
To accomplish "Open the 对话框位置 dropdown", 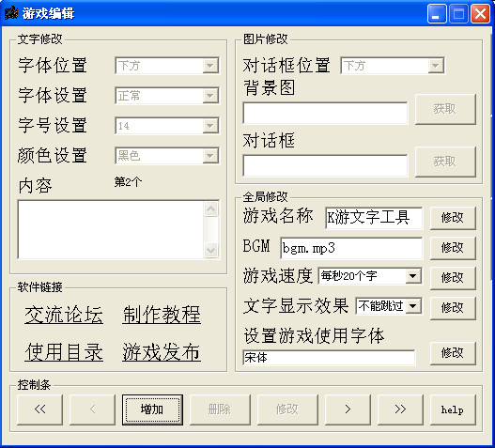I will [393, 66].
